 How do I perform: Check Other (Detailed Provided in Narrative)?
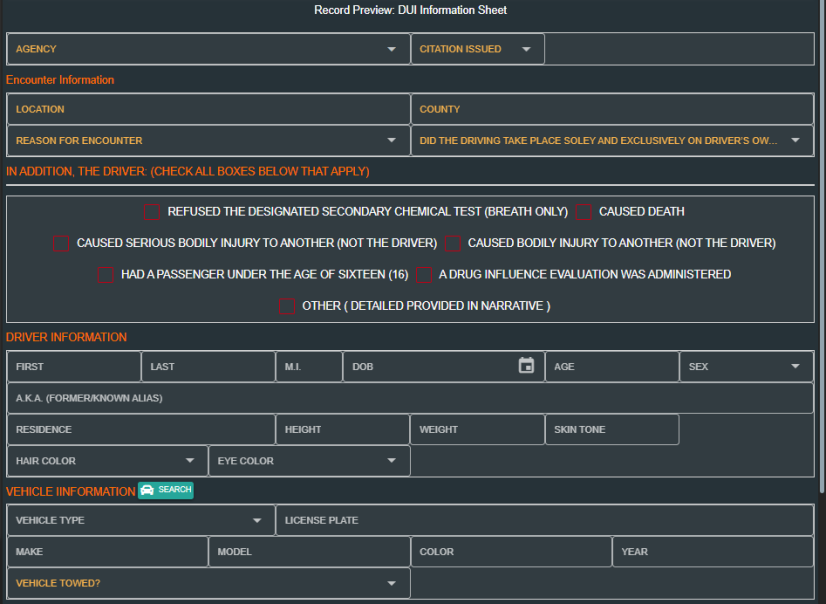pyautogui.click(x=287, y=306)
